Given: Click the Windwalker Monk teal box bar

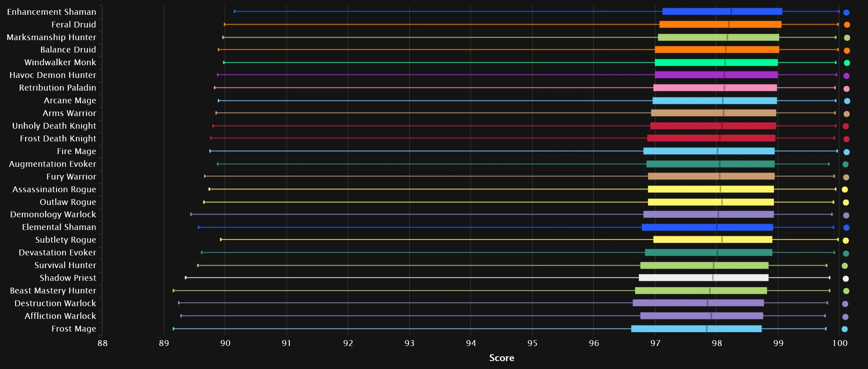Looking at the screenshot, I should (x=716, y=62).
